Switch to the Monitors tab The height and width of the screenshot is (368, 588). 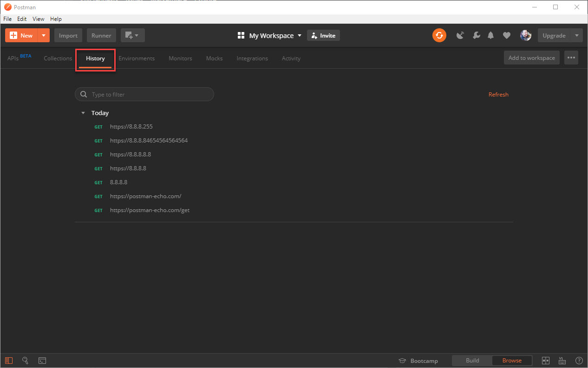click(180, 58)
